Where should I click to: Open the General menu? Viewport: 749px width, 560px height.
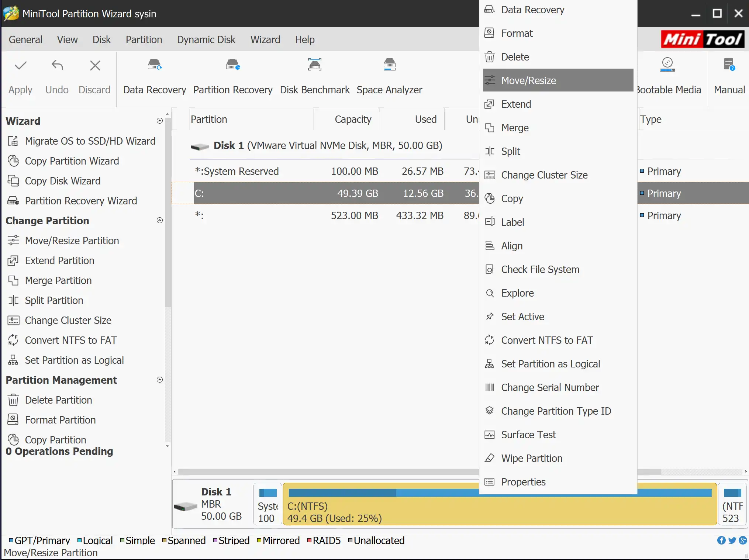pos(25,39)
